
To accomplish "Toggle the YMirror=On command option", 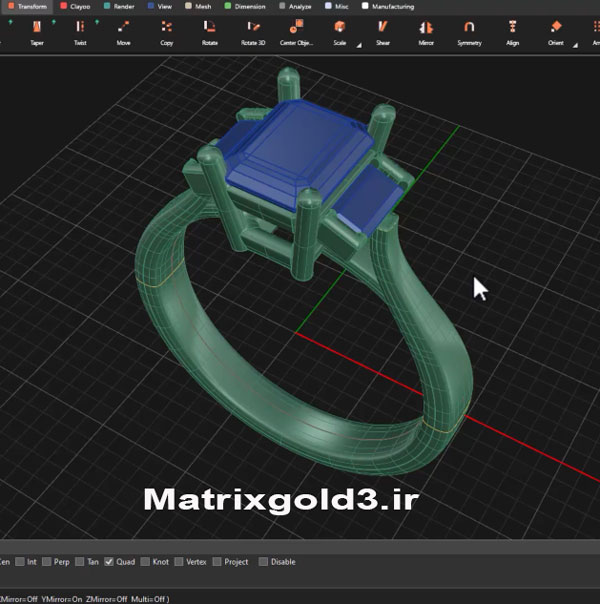I will (62, 599).
